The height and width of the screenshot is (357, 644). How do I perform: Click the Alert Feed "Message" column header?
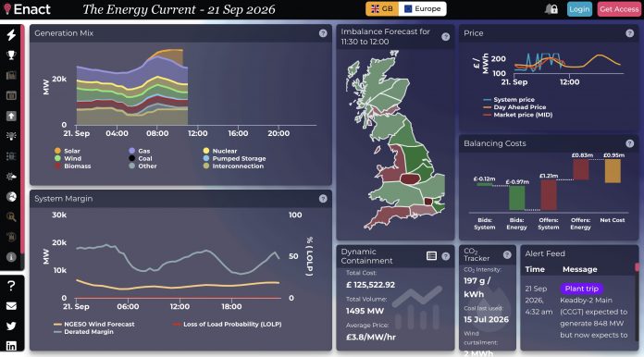click(x=580, y=269)
